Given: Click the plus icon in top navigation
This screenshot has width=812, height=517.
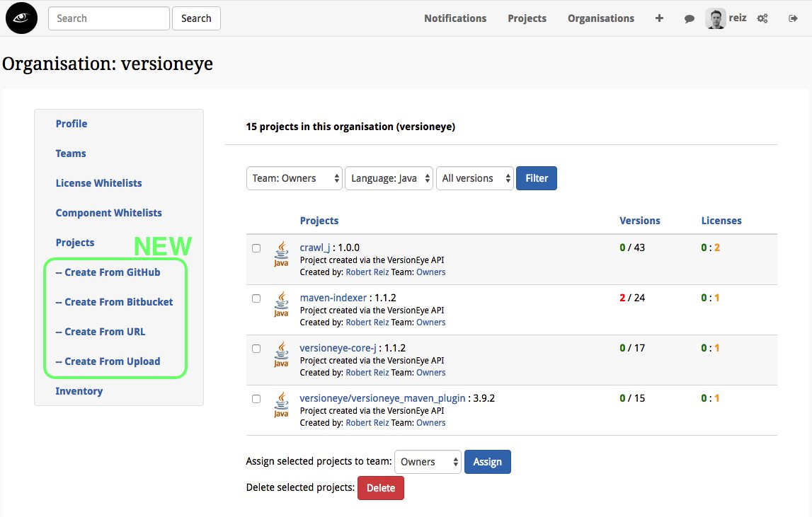Looking at the screenshot, I should point(659,18).
